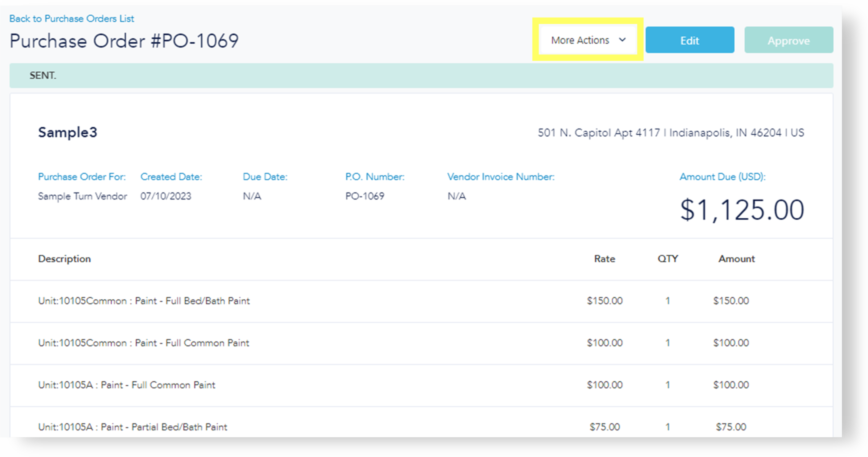The width and height of the screenshot is (868, 457).
Task: Click the blue Edit button
Action: pyautogui.click(x=689, y=40)
